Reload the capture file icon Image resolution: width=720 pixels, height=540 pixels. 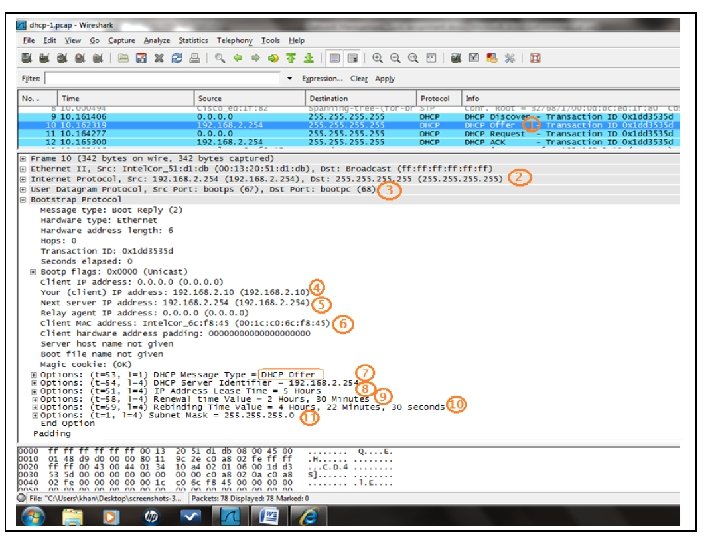point(177,58)
